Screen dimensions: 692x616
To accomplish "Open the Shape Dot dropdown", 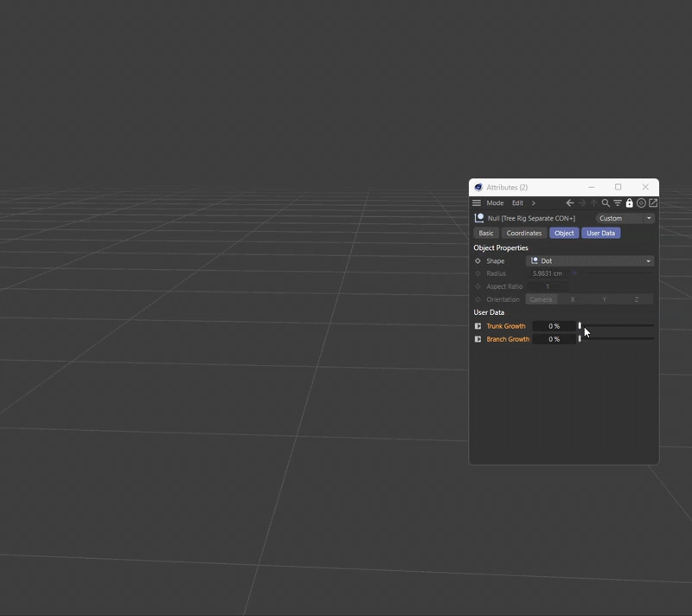I will pyautogui.click(x=590, y=260).
